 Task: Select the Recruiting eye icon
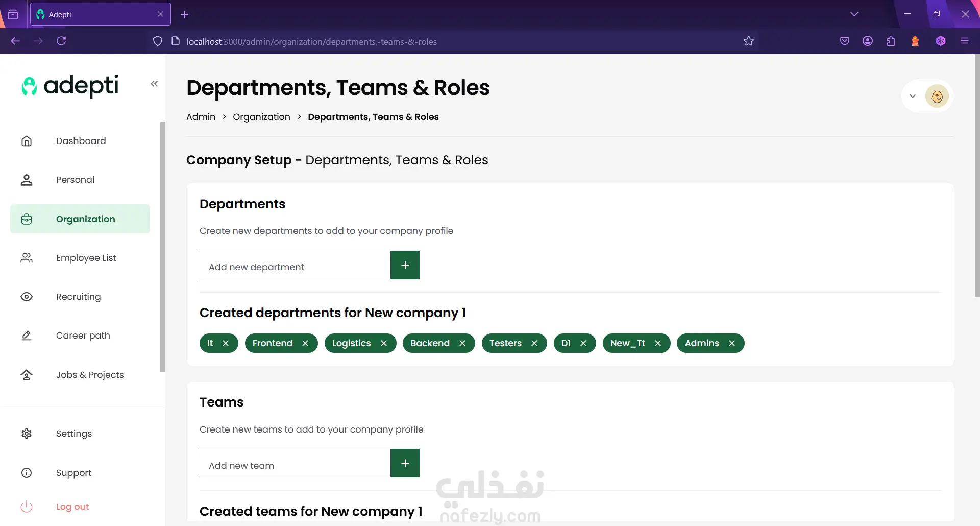coord(27,297)
